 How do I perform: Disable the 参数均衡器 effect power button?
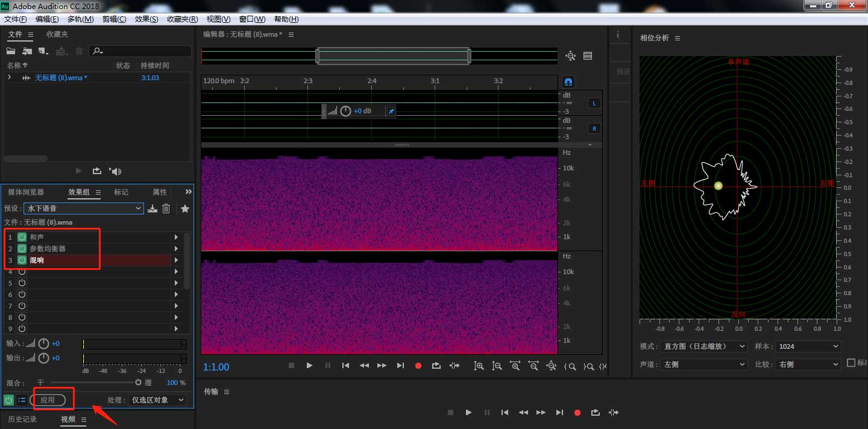tap(22, 249)
